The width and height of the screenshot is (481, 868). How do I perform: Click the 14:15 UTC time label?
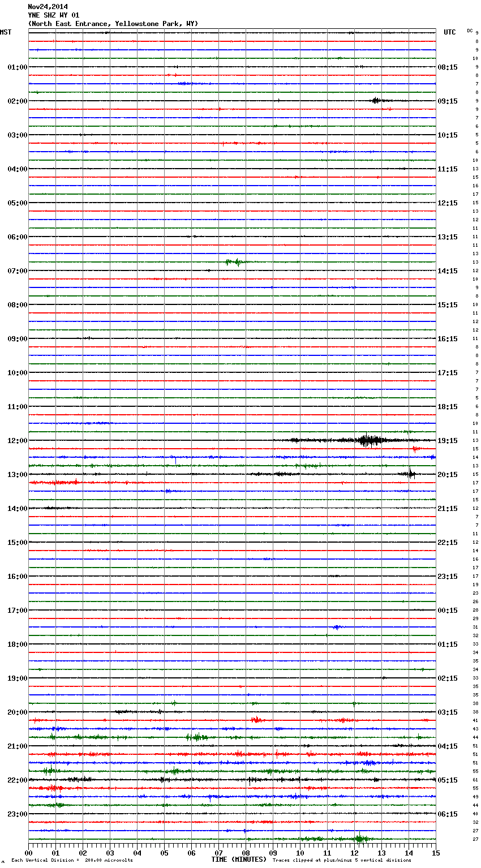(448, 271)
